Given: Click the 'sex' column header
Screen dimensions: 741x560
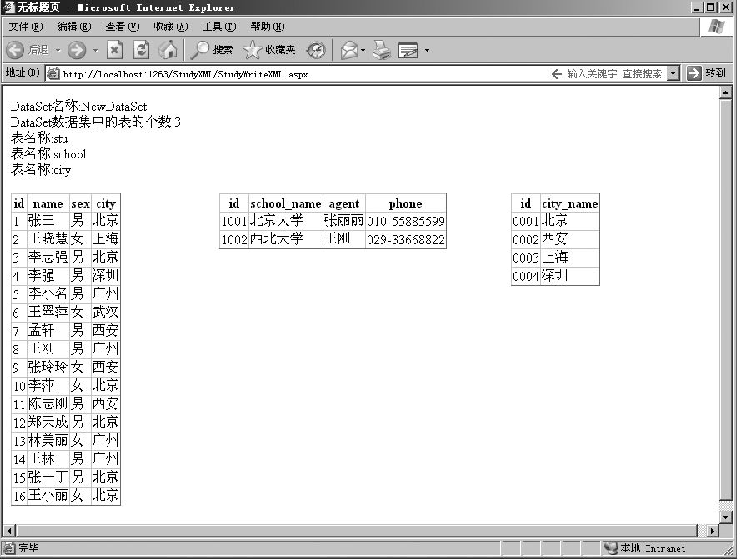Looking at the screenshot, I should point(80,203).
